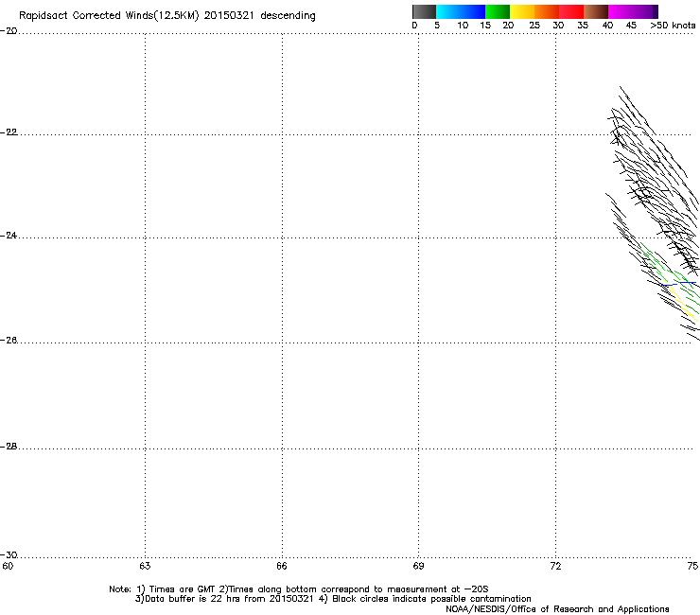This screenshot has height=615, width=700.
Task: Click the '25' colorbar label
Action: click(x=534, y=26)
